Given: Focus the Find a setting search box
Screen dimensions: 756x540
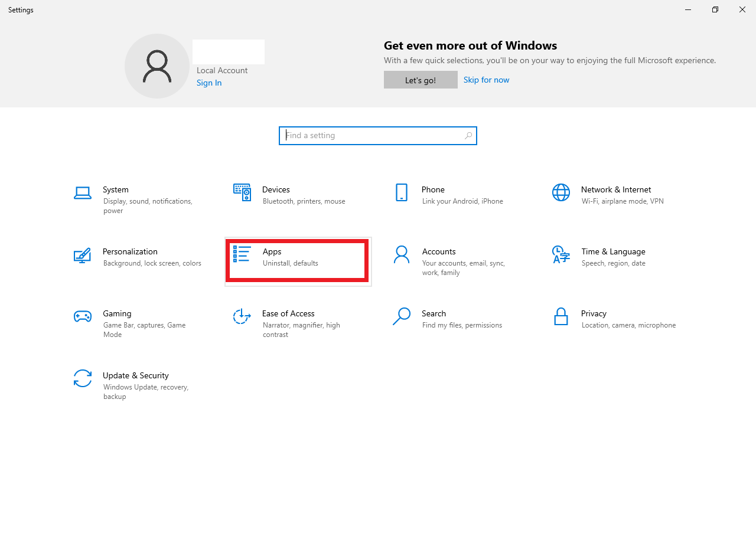Looking at the screenshot, I should click(378, 135).
